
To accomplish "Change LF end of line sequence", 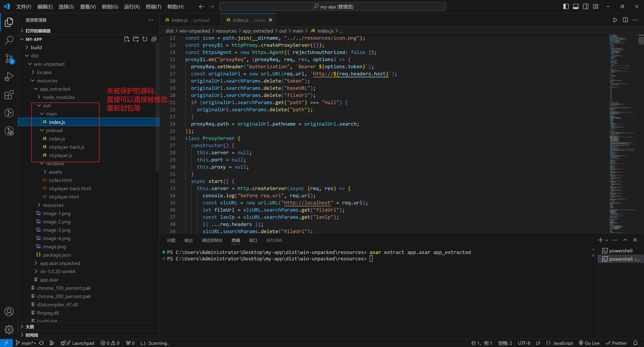I will click(x=538, y=343).
